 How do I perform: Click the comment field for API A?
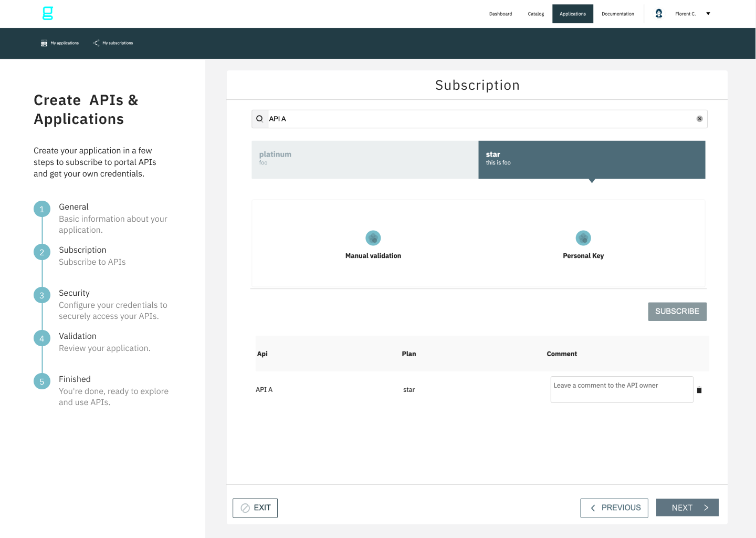[622, 389]
